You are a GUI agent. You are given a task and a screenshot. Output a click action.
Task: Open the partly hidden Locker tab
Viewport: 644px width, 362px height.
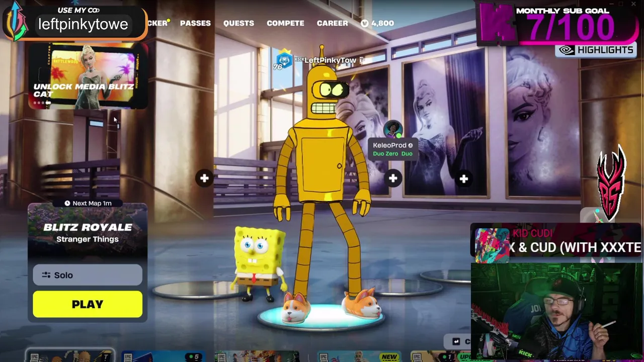[x=157, y=23]
